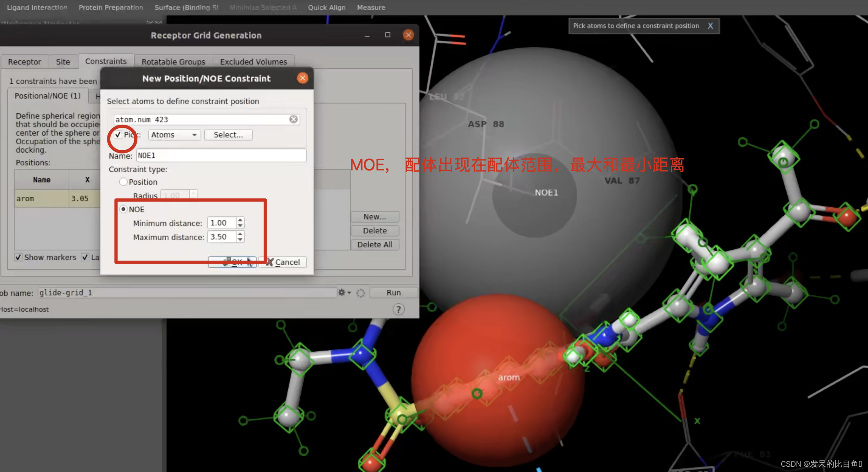
Task: Open the Excluded Volumes tab
Action: pos(253,62)
